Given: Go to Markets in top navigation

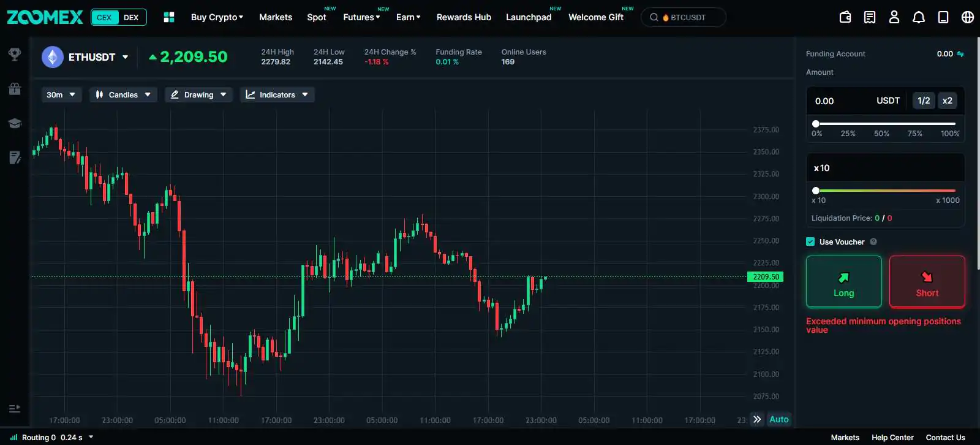Looking at the screenshot, I should 276,17.
